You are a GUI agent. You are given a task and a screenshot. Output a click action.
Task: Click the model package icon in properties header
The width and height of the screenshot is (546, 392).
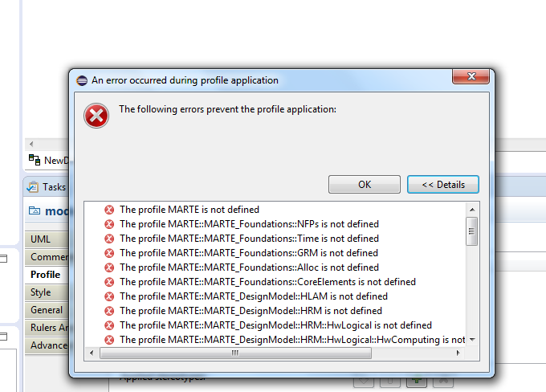coord(35,210)
